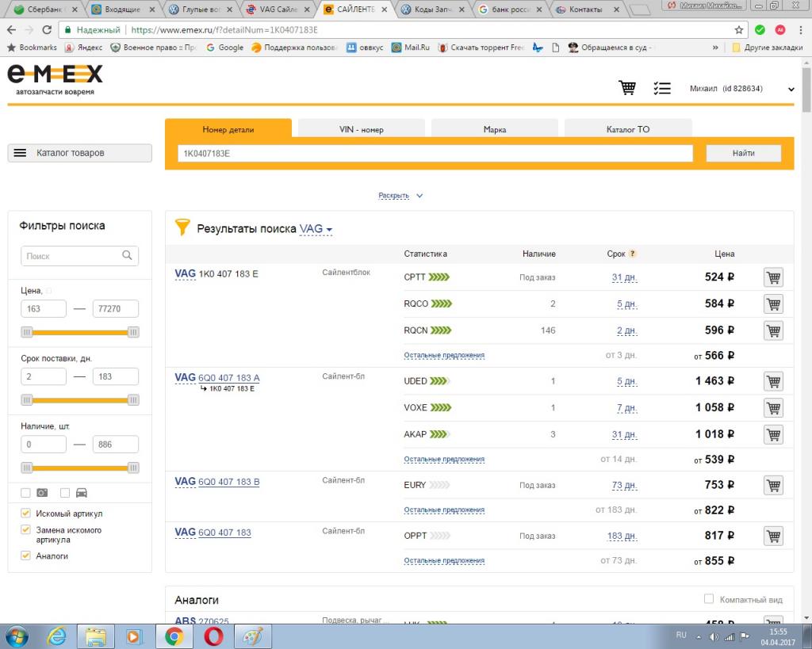Expand the Раскрыть section
Image resolution: width=812 pixels, height=649 pixels.
(400, 196)
